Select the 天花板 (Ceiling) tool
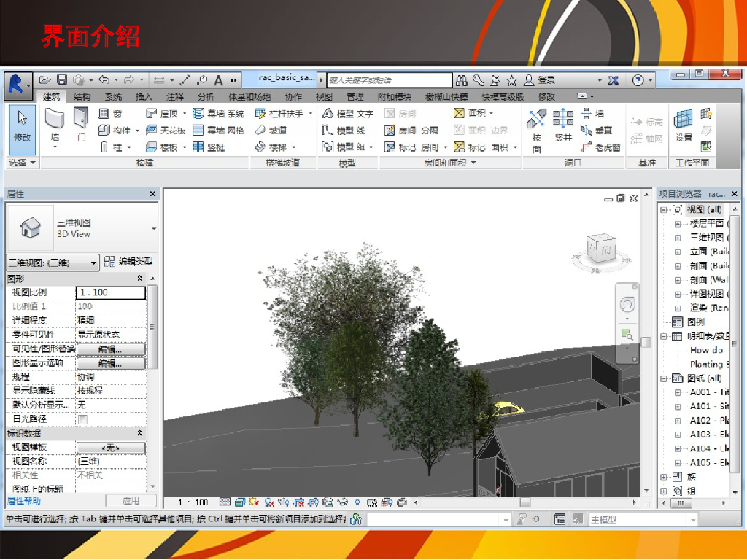Screen dimensions: 747x560 click(166, 131)
